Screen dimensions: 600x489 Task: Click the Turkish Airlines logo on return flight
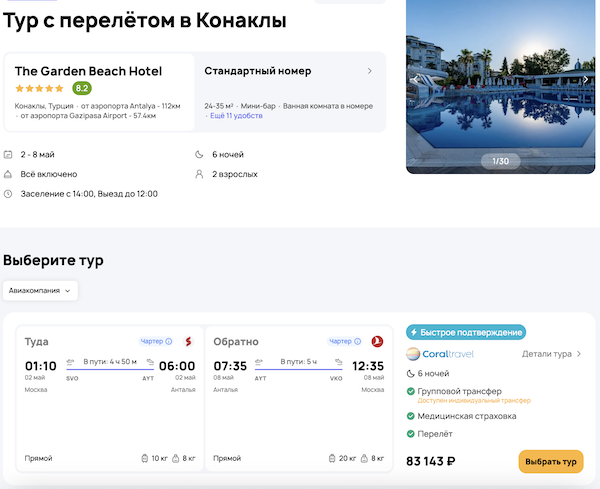point(377,342)
